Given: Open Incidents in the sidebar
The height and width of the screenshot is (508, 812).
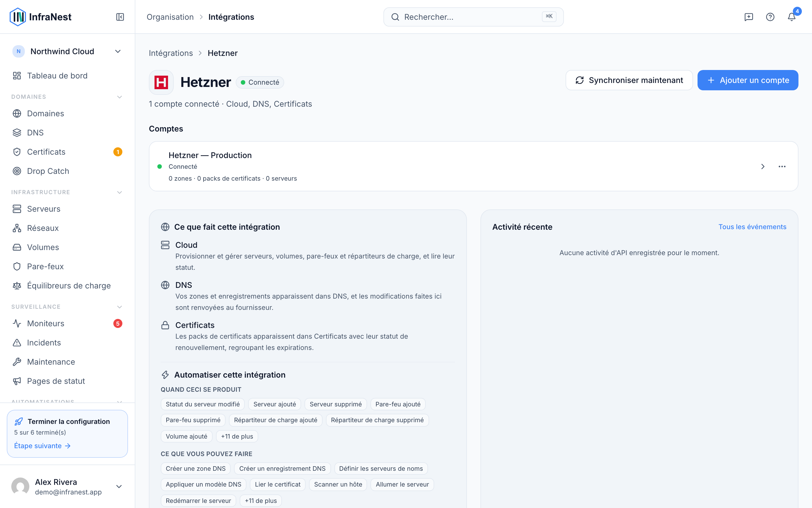Looking at the screenshot, I should click(67, 343).
